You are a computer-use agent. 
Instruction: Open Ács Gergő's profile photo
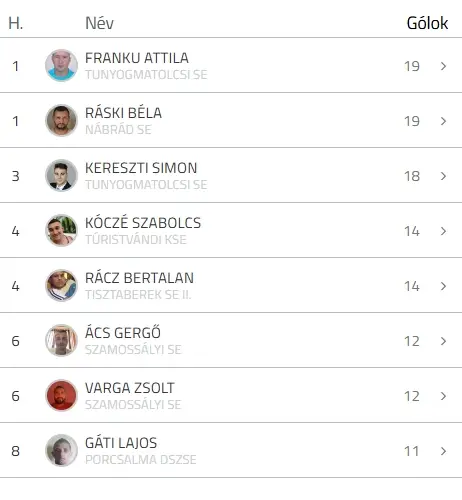[61, 340]
